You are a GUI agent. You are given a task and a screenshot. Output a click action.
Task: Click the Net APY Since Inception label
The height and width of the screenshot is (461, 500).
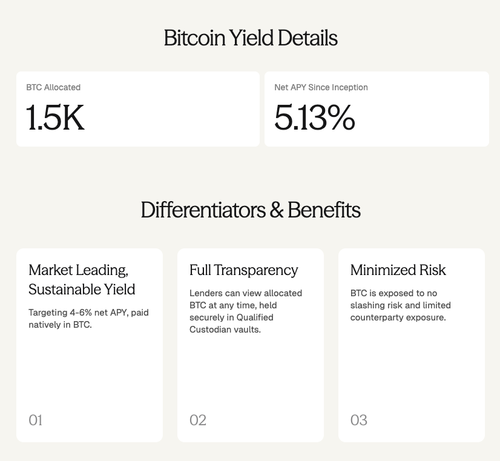pyautogui.click(x=321, y=87)
